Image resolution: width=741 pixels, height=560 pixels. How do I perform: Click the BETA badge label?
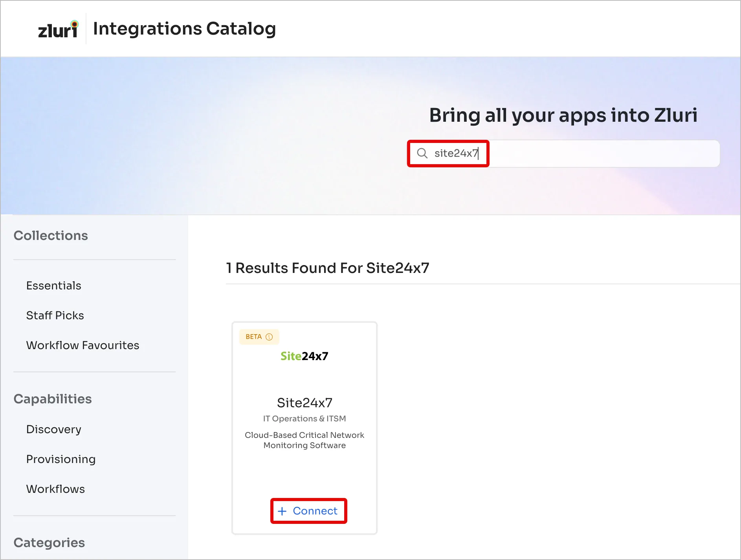253,337
